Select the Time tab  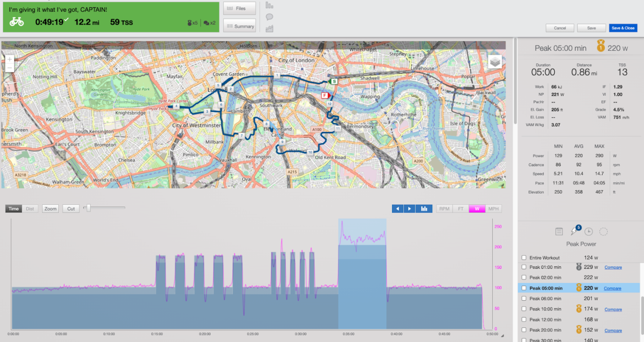(x=13, y=209)
